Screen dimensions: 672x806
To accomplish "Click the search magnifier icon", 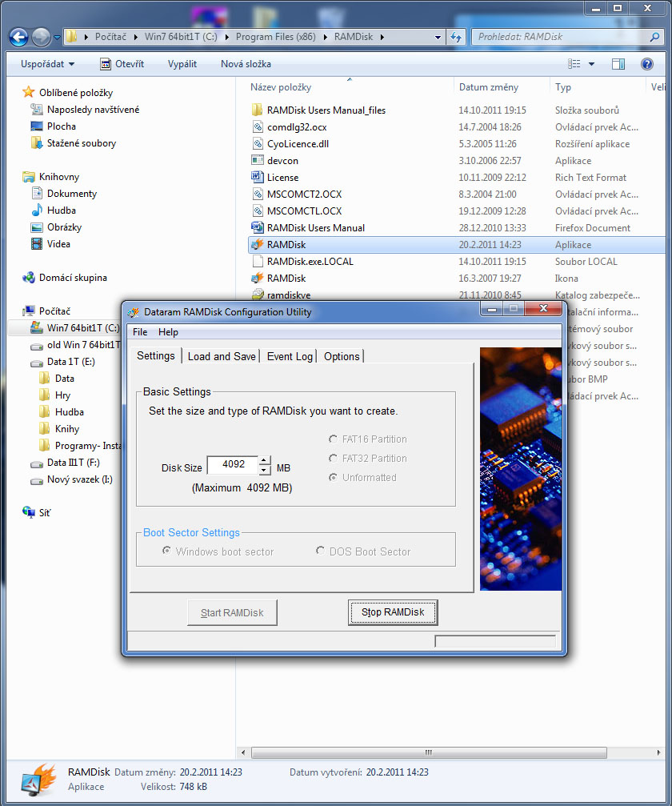I will [654, 37].
